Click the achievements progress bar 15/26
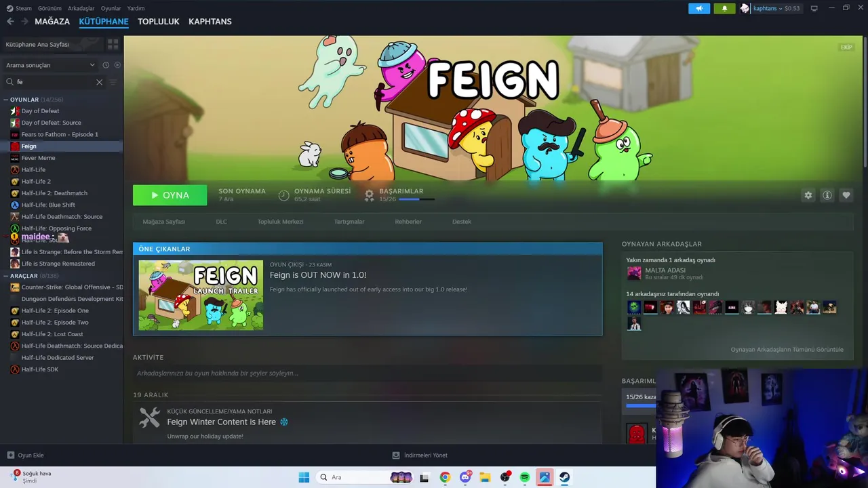The width and height of the screenshot is (868, 488). pyautogui.click(x=417, y=199)
